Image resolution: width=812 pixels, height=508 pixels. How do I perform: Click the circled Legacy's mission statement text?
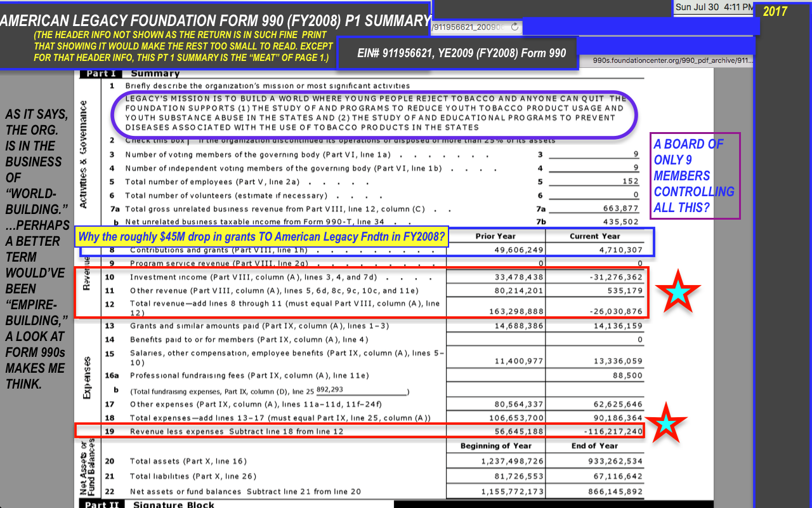[x=374, y=113]
